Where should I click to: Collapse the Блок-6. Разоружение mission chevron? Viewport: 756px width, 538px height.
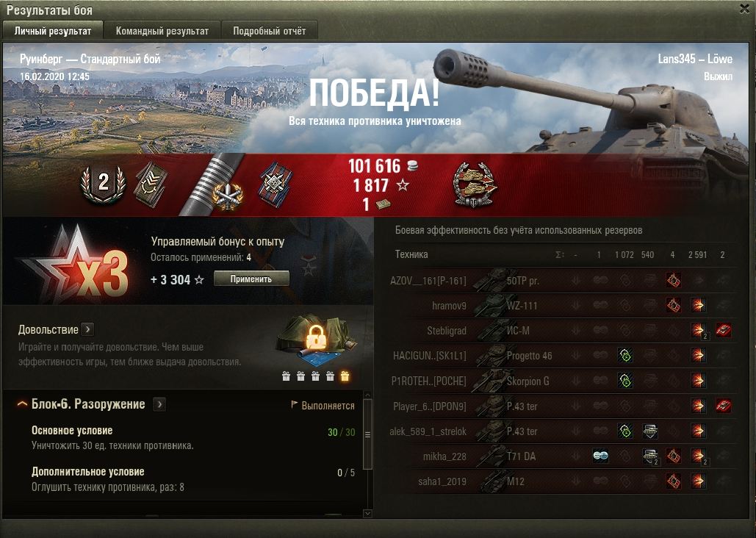(x=22, y=404)
